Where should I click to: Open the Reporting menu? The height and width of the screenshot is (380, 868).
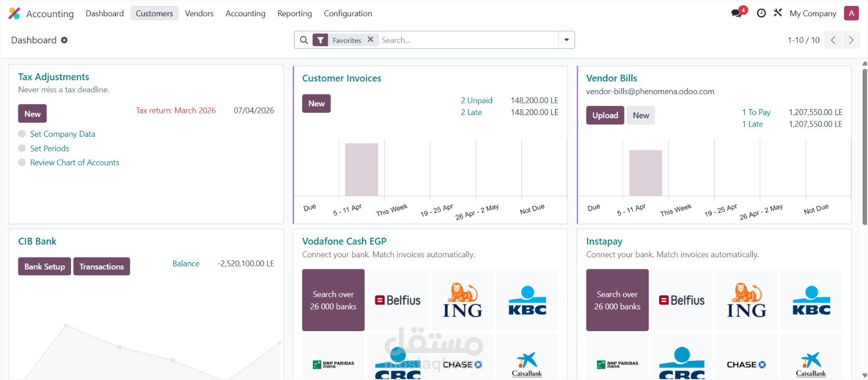pyautogui.click(x=295, y=14)
